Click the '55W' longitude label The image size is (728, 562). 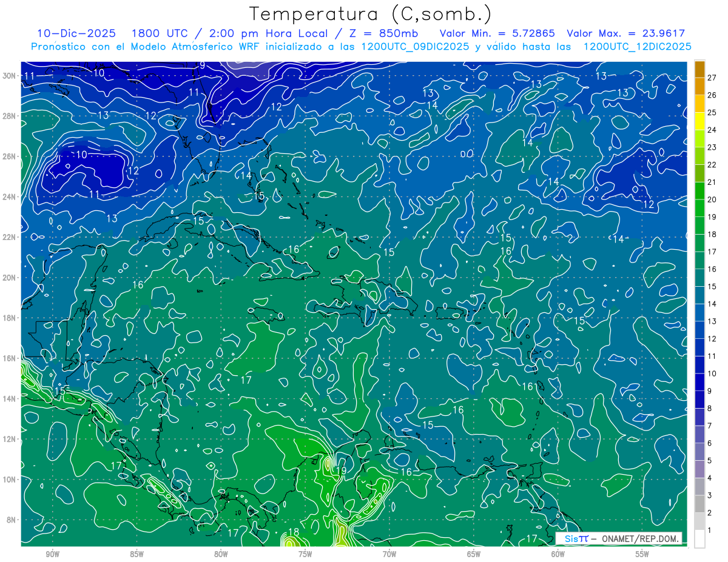(x=642, y=554)
